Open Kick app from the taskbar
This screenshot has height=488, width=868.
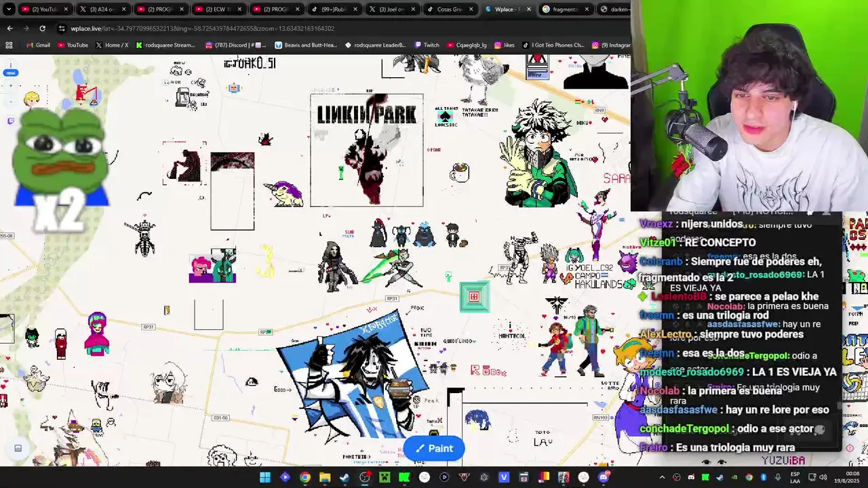[404, 477]
